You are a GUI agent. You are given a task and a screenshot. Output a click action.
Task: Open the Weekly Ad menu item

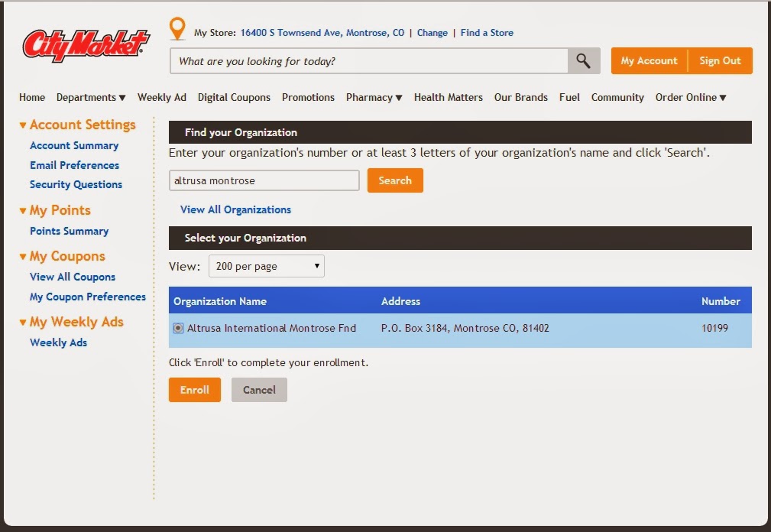(162, 97)
